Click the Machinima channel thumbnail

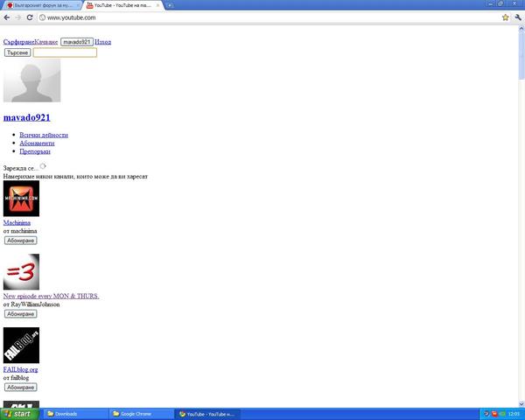pyautogui.click(x=21, y=199)
